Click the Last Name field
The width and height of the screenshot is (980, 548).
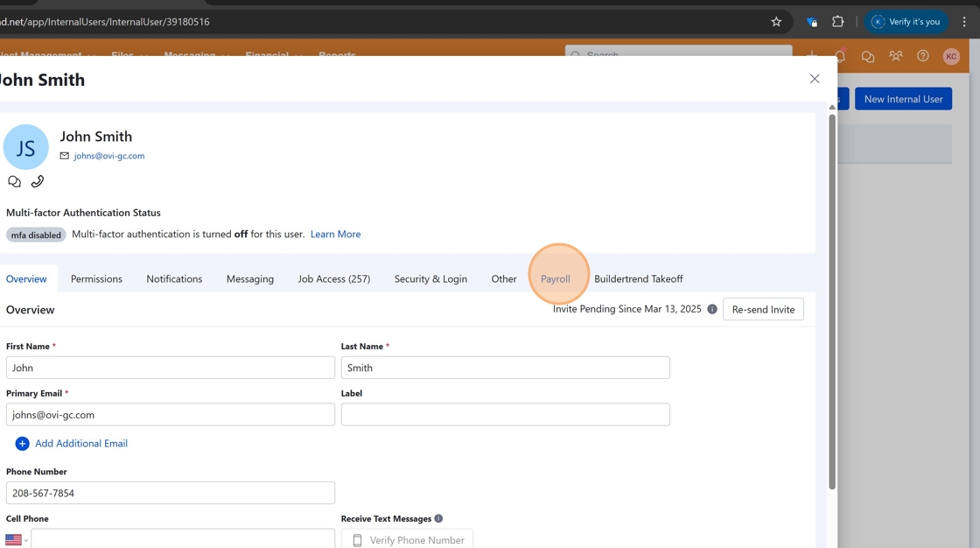pyautogui.click(x=505, y=368)
